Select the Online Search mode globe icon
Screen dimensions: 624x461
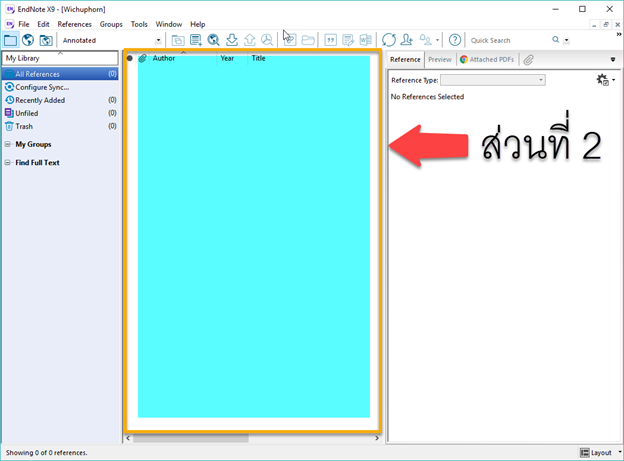tap(28, 40)
